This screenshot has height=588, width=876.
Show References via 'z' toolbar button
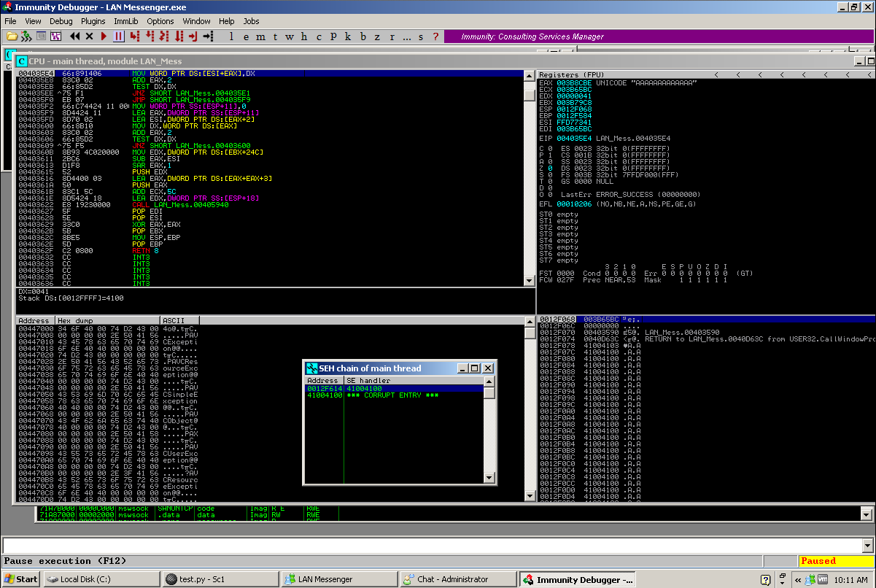(x=377, y=36)
